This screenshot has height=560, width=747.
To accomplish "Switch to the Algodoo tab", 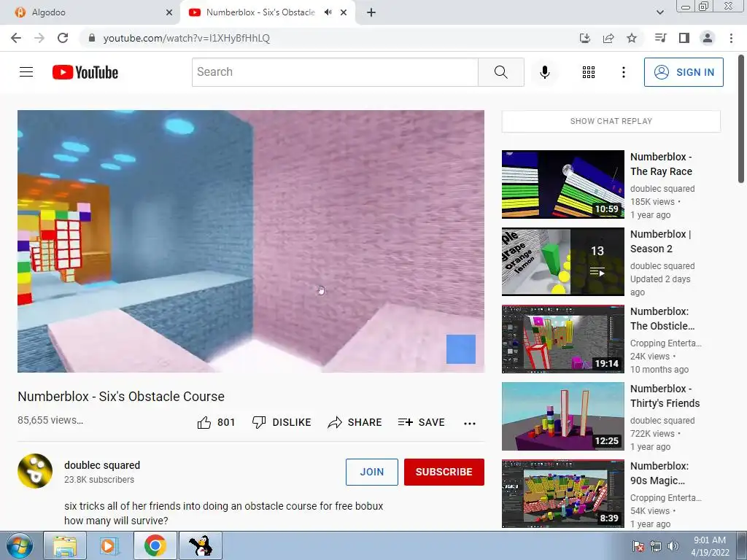I will point(90,12).
